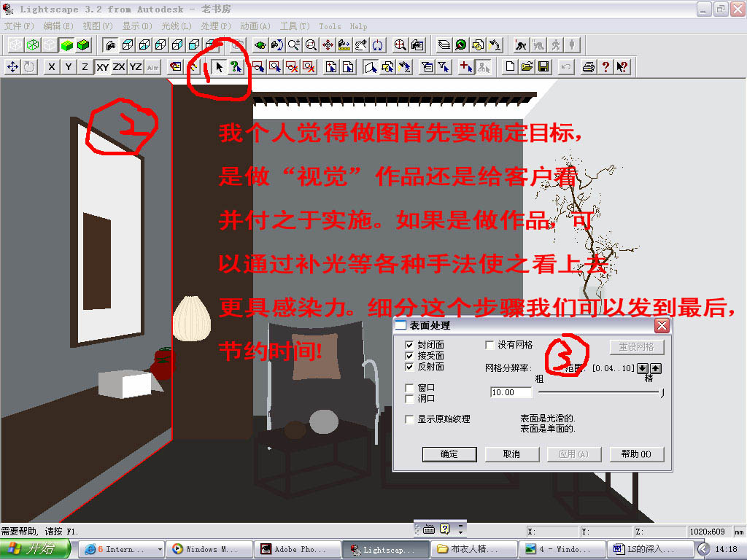Viewport: 747px width, 560px height.
Task: Click the orbit view eye icon
Action: click(260, 45)
